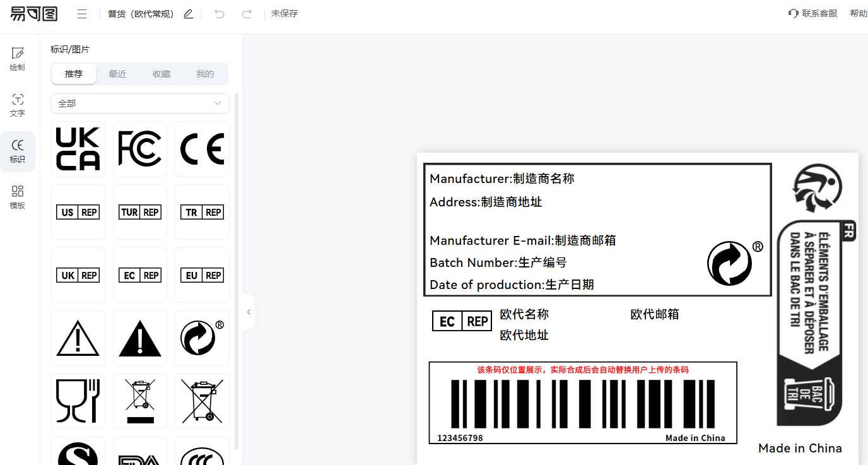Switch to the 我的 tab
Viewport: 868px width, 465px height.
tap(205, 74)
